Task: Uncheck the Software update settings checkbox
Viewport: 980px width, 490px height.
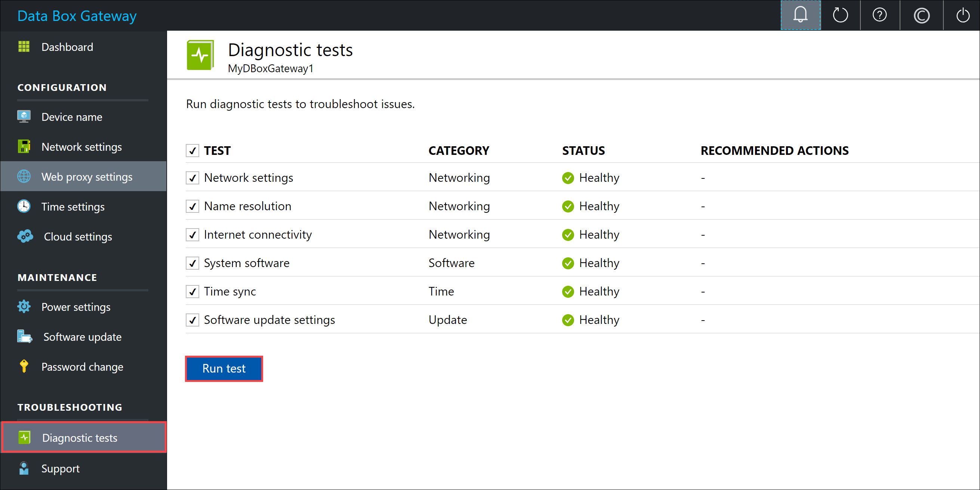Action: [x=192, y=320]
